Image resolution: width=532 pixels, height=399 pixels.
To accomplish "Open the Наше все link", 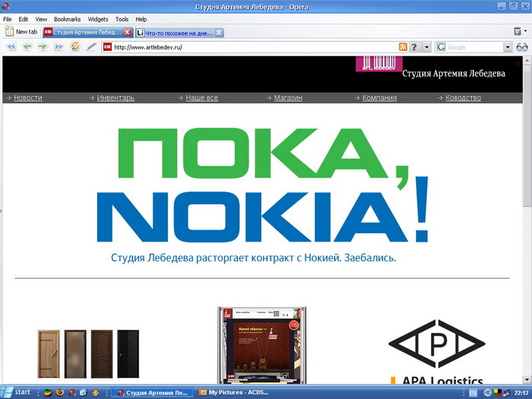I will coord(202,98).
